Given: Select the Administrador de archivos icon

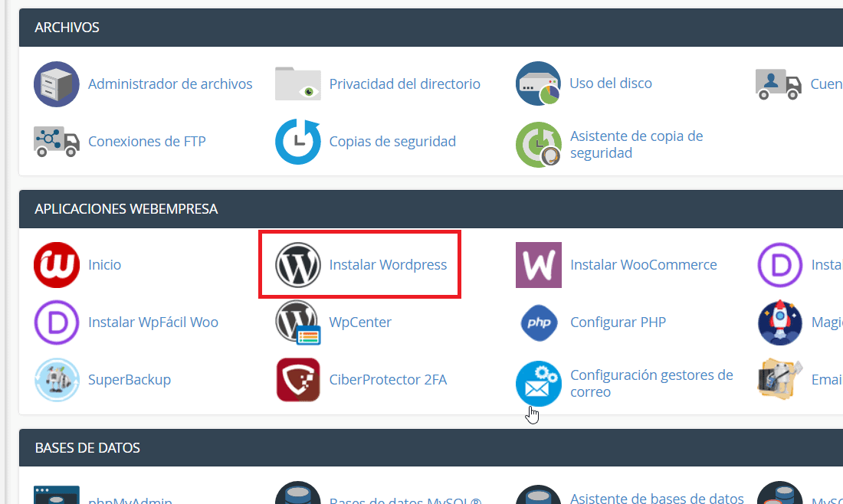Looking at the screenshot, I should pyautogui.click(x=57, y=83).
